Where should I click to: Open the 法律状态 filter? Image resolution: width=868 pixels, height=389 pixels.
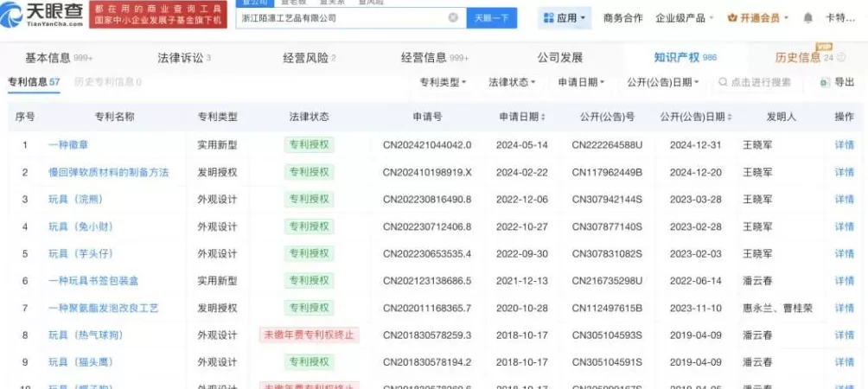512,82
